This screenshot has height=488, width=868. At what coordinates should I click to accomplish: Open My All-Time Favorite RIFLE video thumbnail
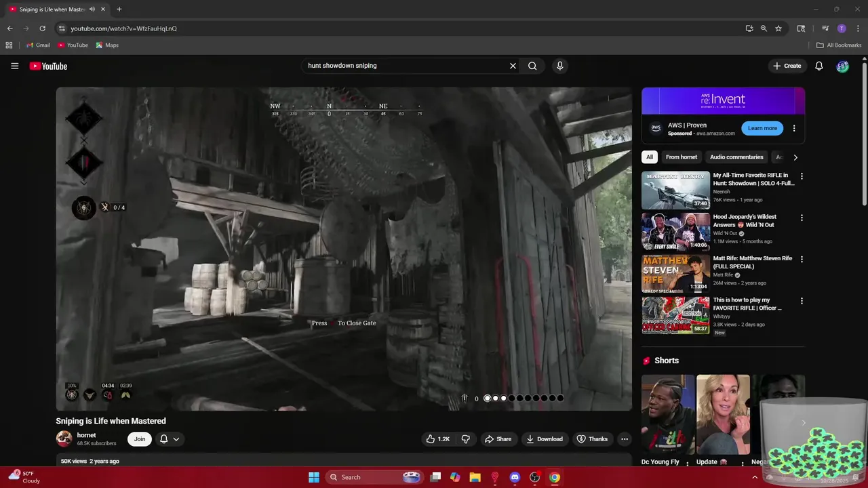(675, 190)
